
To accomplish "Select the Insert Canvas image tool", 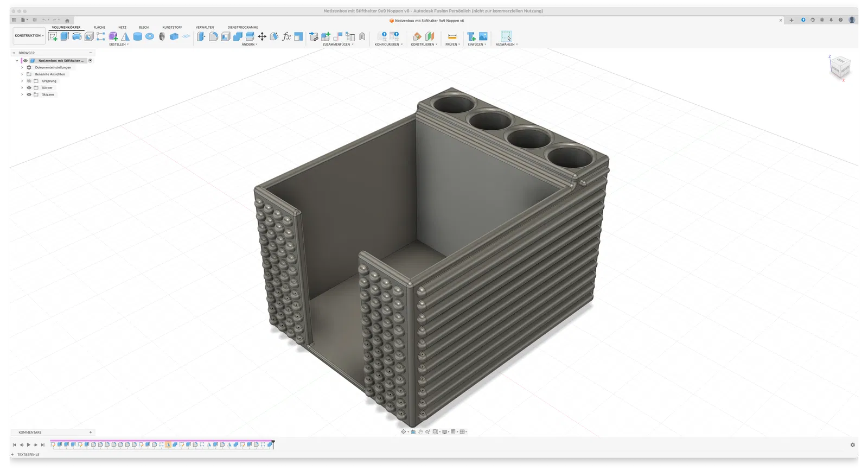I will pos(483,36).
